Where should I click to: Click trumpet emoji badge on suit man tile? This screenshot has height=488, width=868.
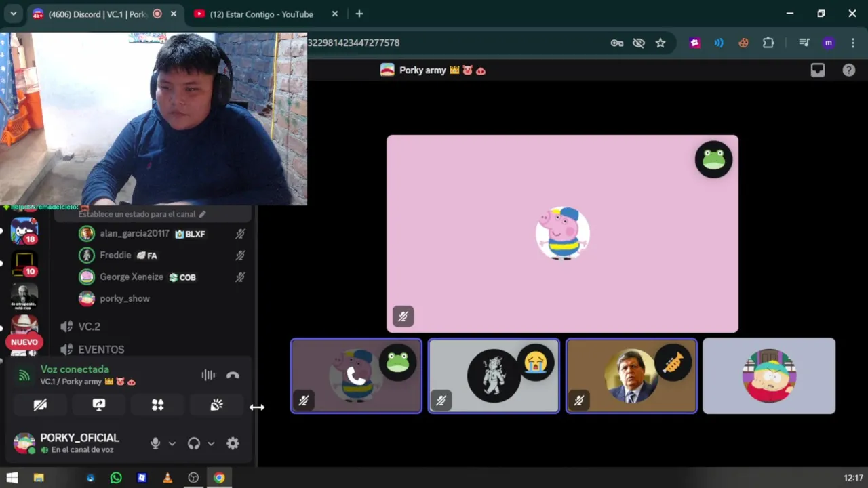click(673, 363)
